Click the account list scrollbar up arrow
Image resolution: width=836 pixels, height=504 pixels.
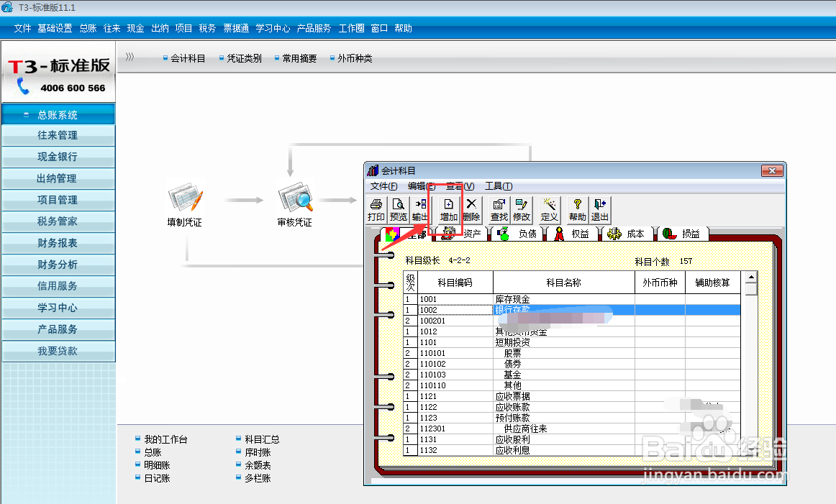[751, 277]
